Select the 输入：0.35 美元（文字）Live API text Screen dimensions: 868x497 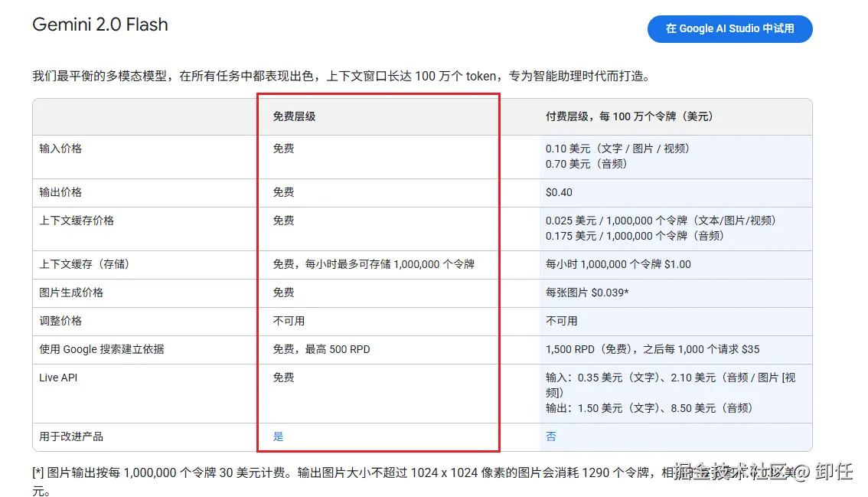click(671, 385)
